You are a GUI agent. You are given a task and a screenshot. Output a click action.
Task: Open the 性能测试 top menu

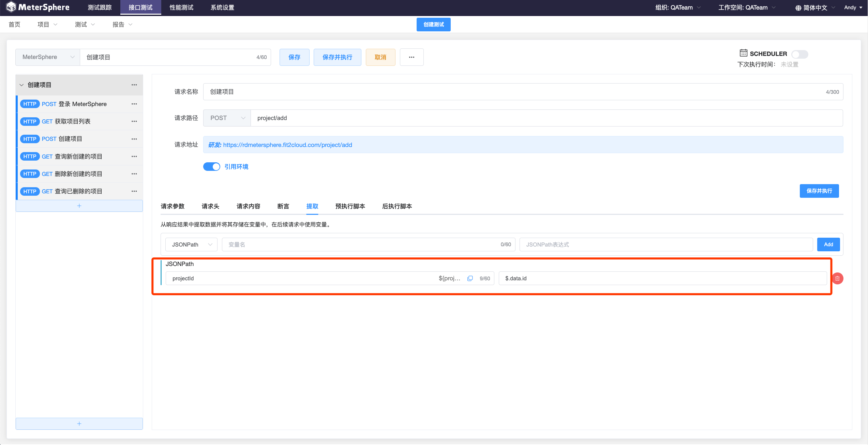pyautogui.click(x=181, y=8)
